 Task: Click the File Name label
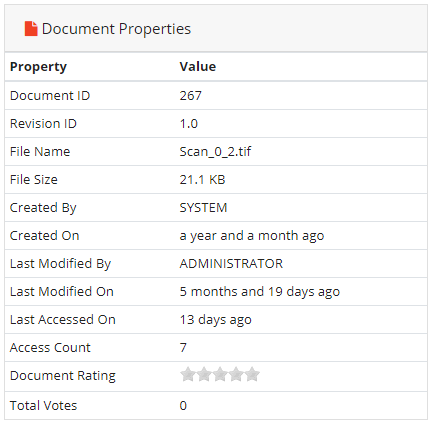pyautogui.click(x=40, y=152)
